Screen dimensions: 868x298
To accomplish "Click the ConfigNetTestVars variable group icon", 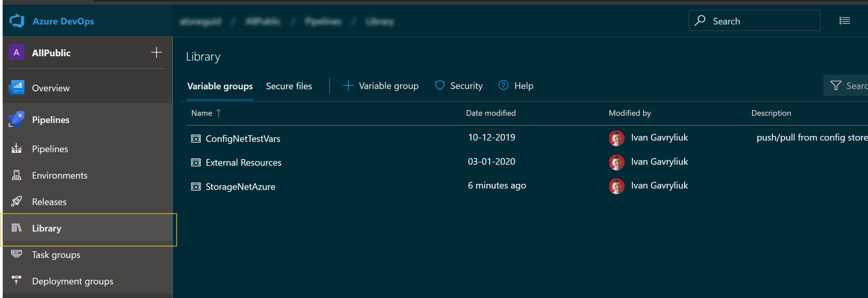I will 196,138.
